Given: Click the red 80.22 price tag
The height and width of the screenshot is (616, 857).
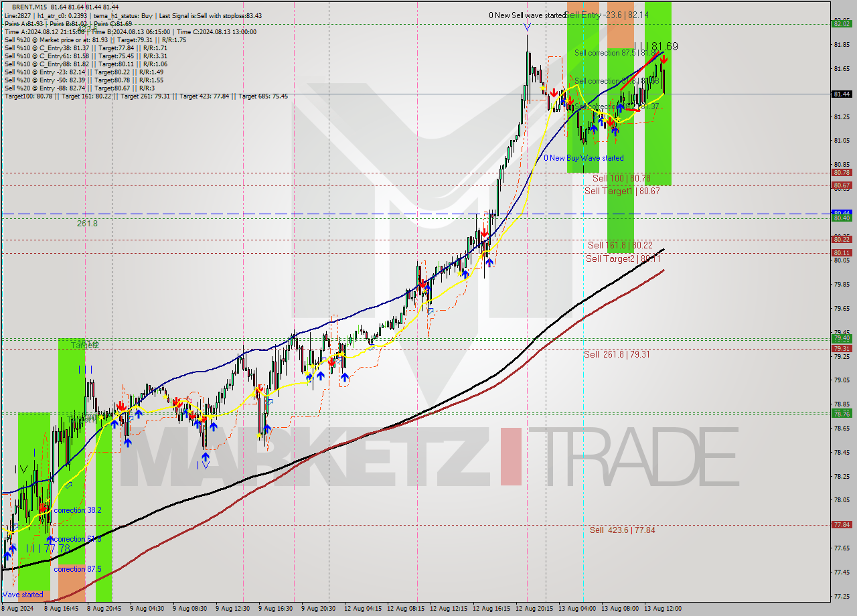Looking at the screenshot, I should [x=841, y=239].
